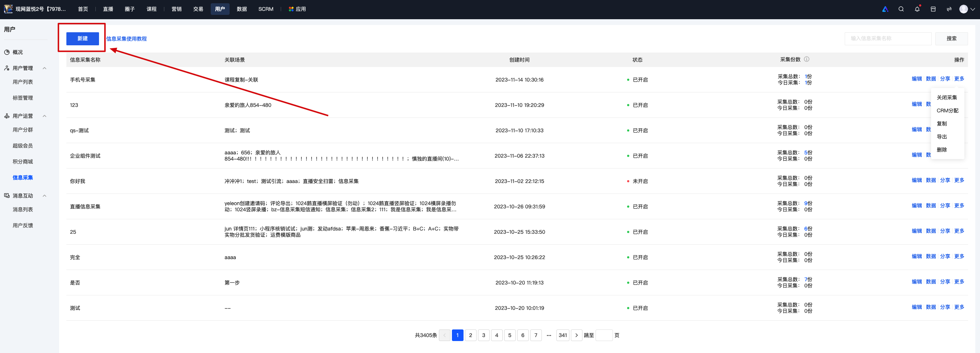Screen dimensions: 980x353
Task: Click the previous page arrow in pagination
Action: pos(444,335)
